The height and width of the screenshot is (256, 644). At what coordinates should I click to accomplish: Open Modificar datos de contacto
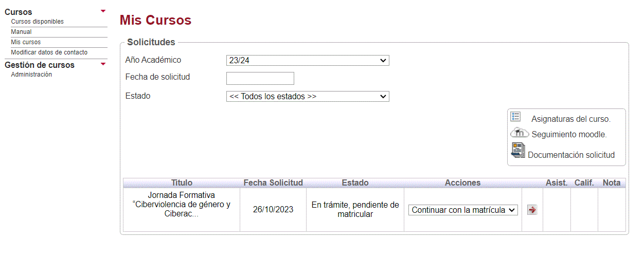(49, 52)
